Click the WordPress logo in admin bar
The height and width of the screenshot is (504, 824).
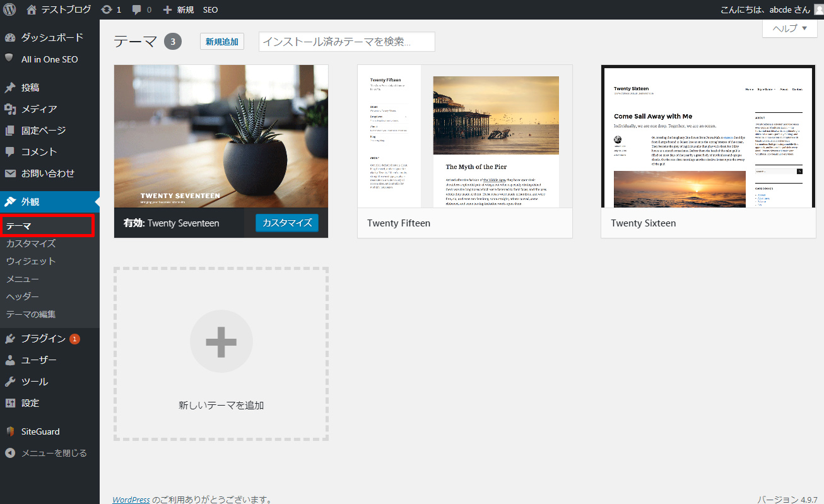[9, 9]
